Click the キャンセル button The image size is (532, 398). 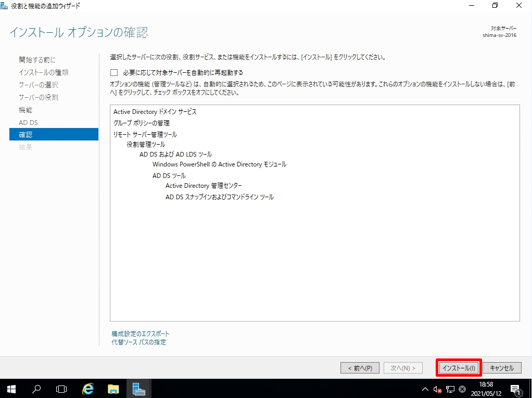[502, 368]
